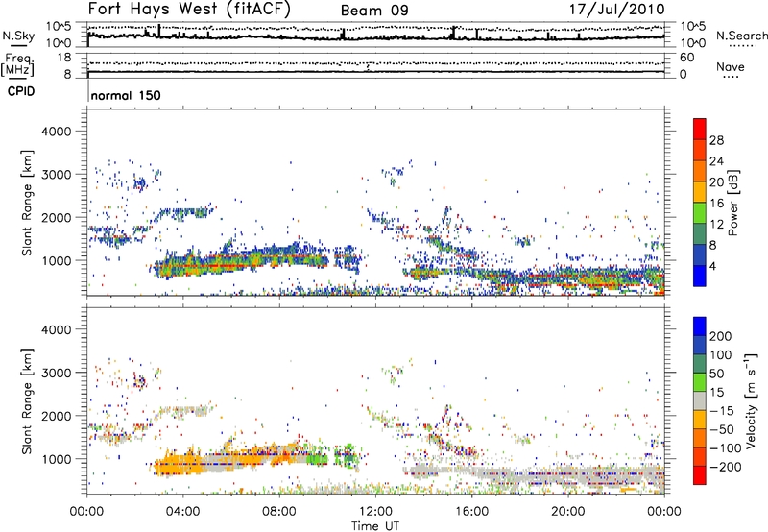This screenshot has width=768, height=532.
Task: Click the N.Search legend label
Action: pos(741,36)
